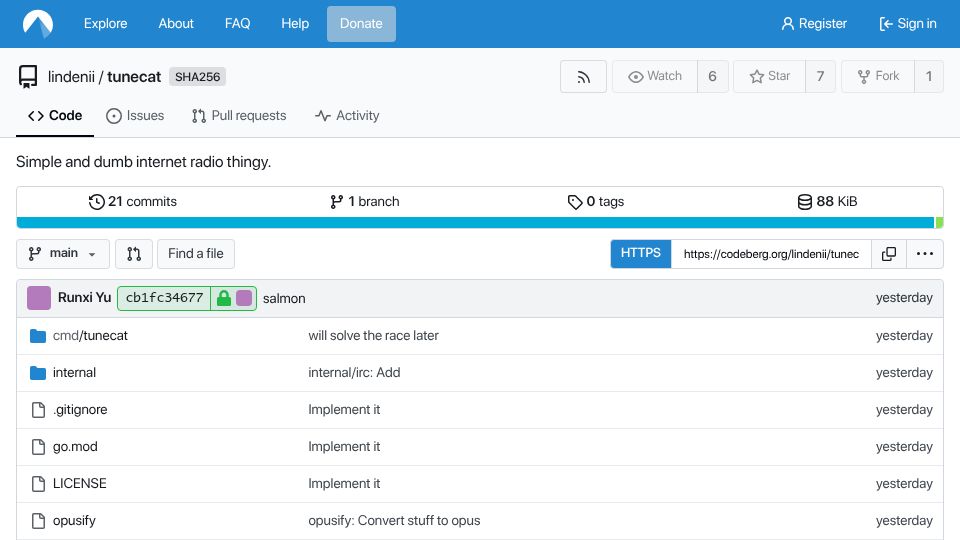Click the 88 KiB repository size
Image resolution: width=960 pixels, height=540 pixels.
point(827,202)
